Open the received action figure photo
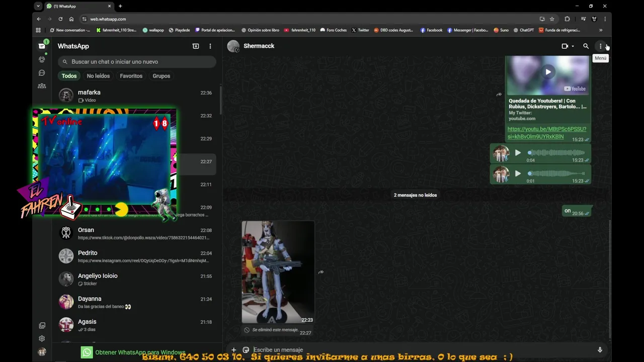 coord(278,272)
